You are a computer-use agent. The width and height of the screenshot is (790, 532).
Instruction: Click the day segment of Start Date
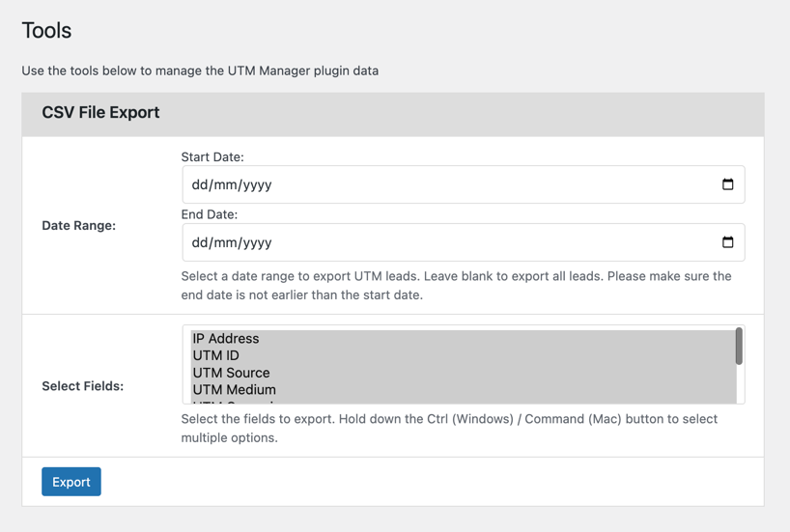pyautogui.click(x=200, y=184)
